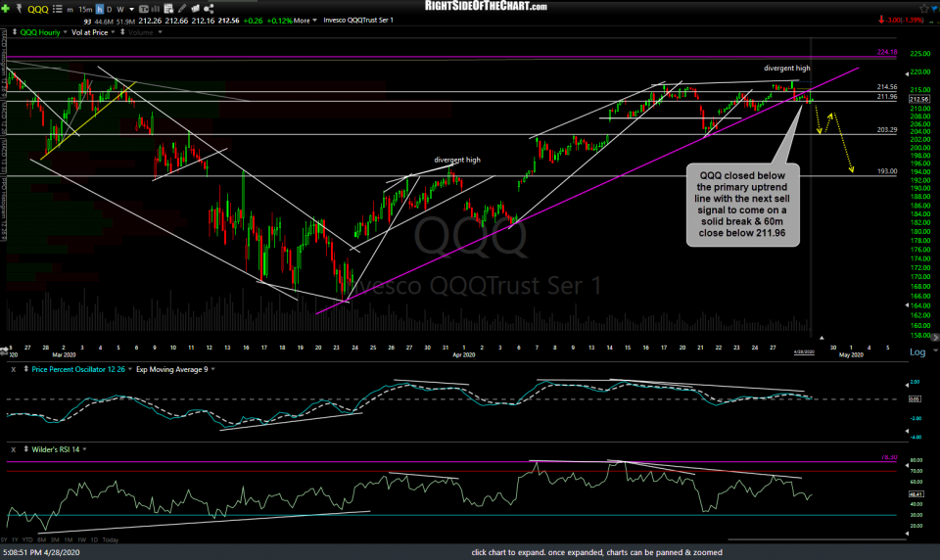This screenshot has width=940, height=560.
Task: Open Exp Moving Average 9 dropdown
Action: 212,369
